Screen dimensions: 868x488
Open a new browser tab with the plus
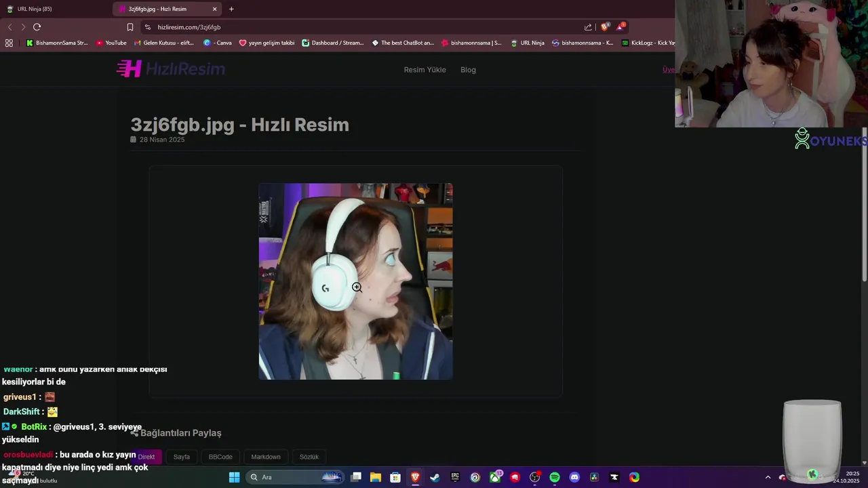231,9
